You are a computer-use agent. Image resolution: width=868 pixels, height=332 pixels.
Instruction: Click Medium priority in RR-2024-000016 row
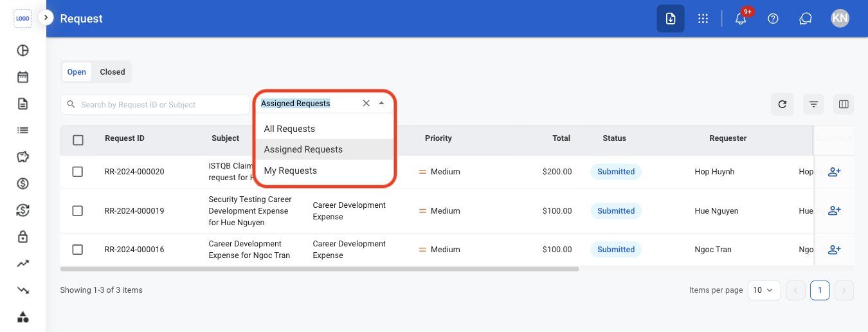(x=439, y=250)
